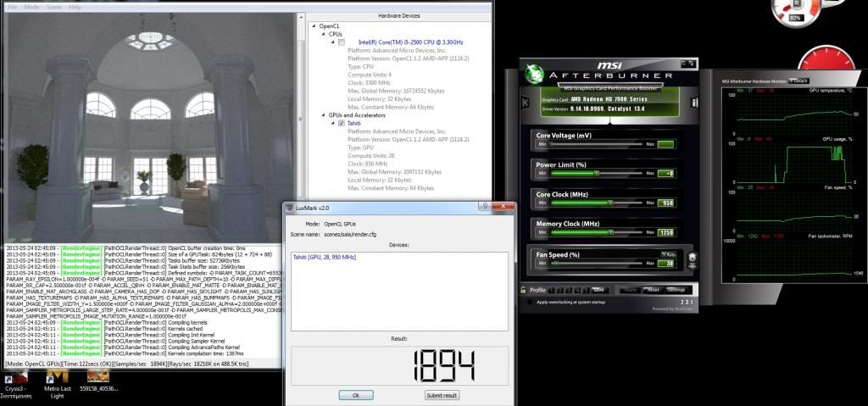
Task: Click Submit result button
Action: pyautogui.click(x=442, y=395)
